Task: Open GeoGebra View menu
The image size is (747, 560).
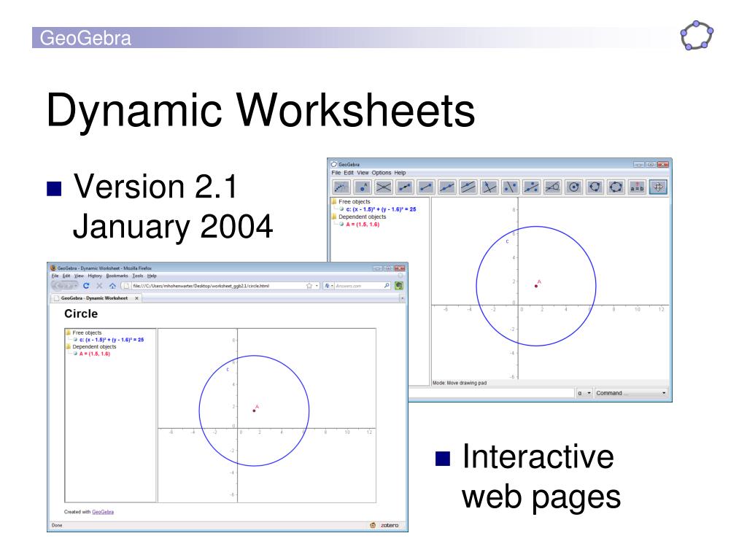Action: (363, 173)
